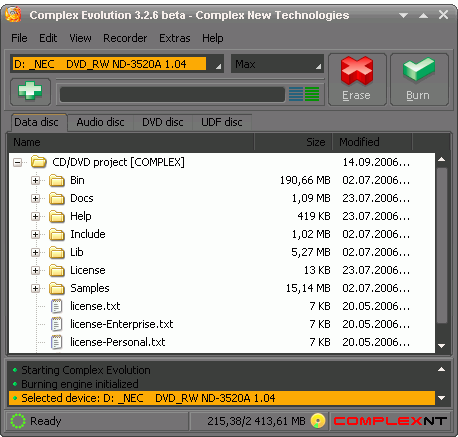Image resolution: width=458 pixels, height=437 pixels.
Task: Click the 14.09.2006 modified date
Action: tap(376, 162)
